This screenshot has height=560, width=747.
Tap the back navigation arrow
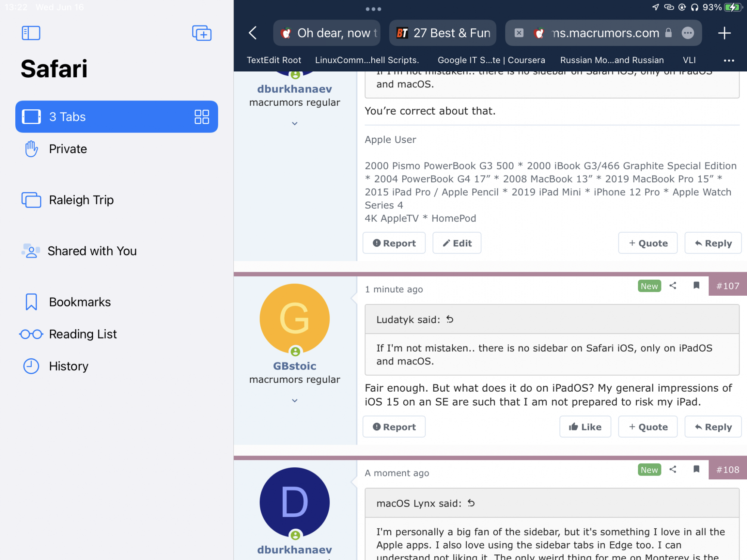253,33
